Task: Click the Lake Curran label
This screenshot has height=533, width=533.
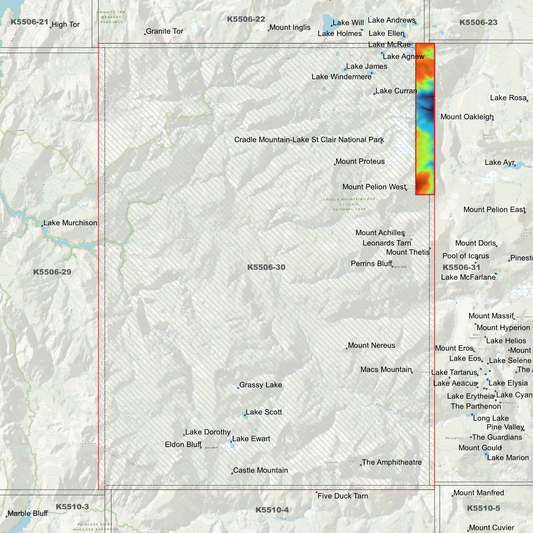Action: pos(396,91)
